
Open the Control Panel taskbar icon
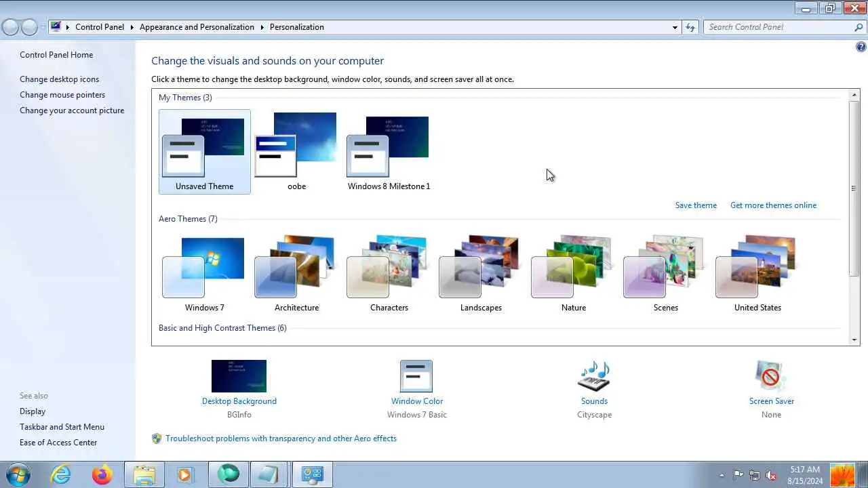pos(313,474)
